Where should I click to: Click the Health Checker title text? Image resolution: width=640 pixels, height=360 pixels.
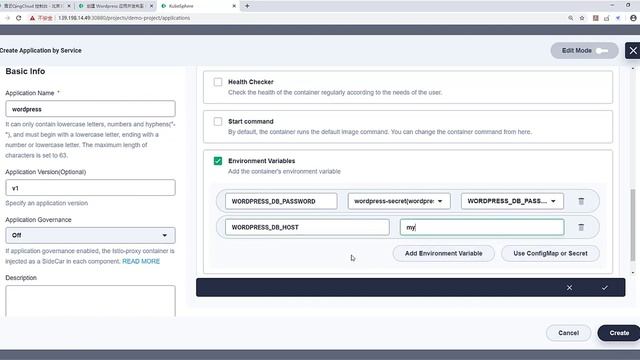click(251, 82)
